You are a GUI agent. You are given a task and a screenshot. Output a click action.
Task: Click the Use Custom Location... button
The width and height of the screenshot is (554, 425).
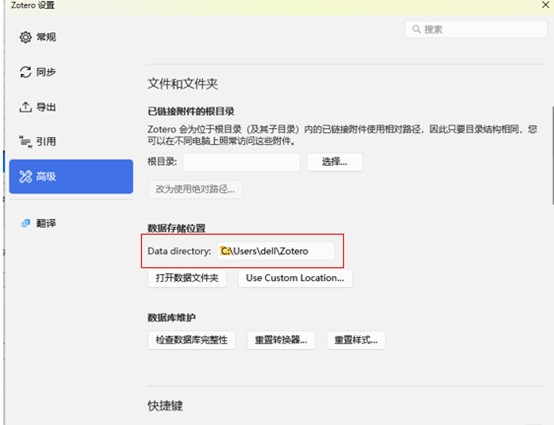[295, 278]
